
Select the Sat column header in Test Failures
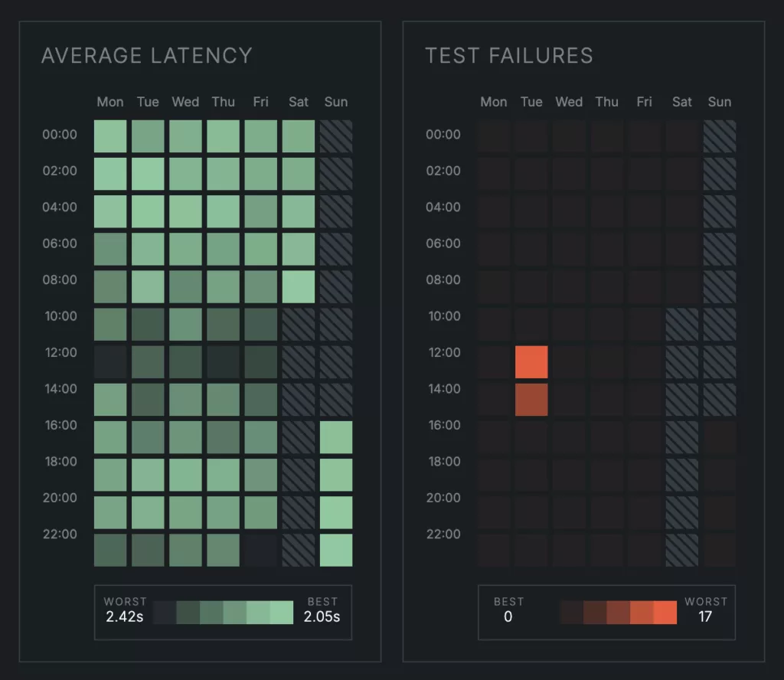[x=681, y=102]
